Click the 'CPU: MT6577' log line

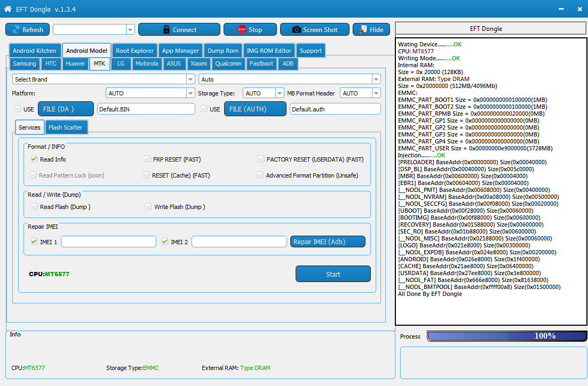[x=416, y=51]
